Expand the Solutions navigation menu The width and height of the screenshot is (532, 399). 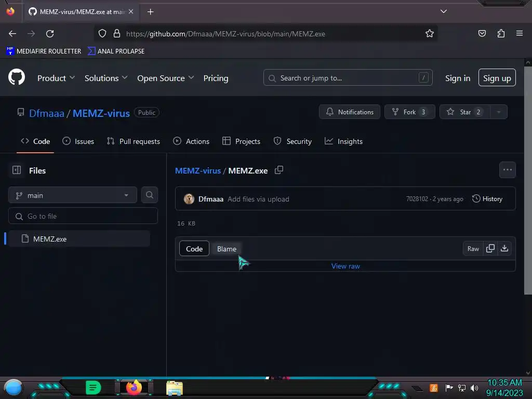106,78
